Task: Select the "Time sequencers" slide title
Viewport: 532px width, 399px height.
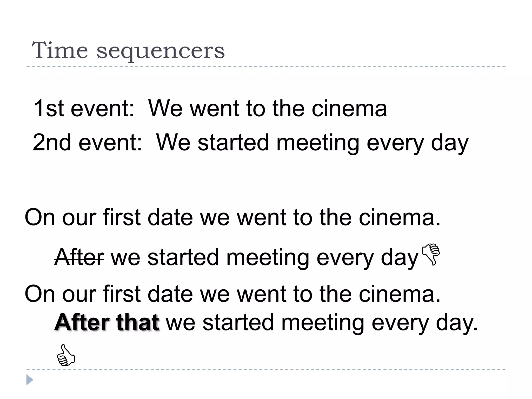Action: [x=128, y=50]
